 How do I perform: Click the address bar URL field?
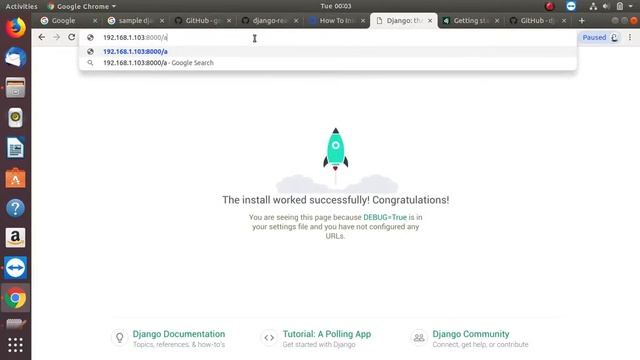[327, 38]
